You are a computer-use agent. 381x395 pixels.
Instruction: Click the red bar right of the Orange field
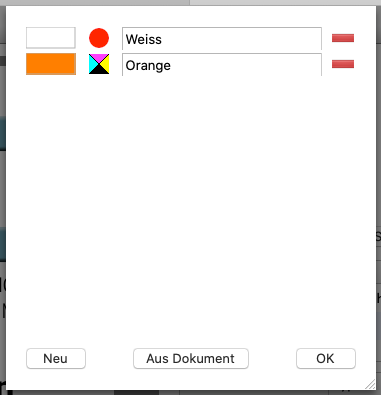[343, 64]
